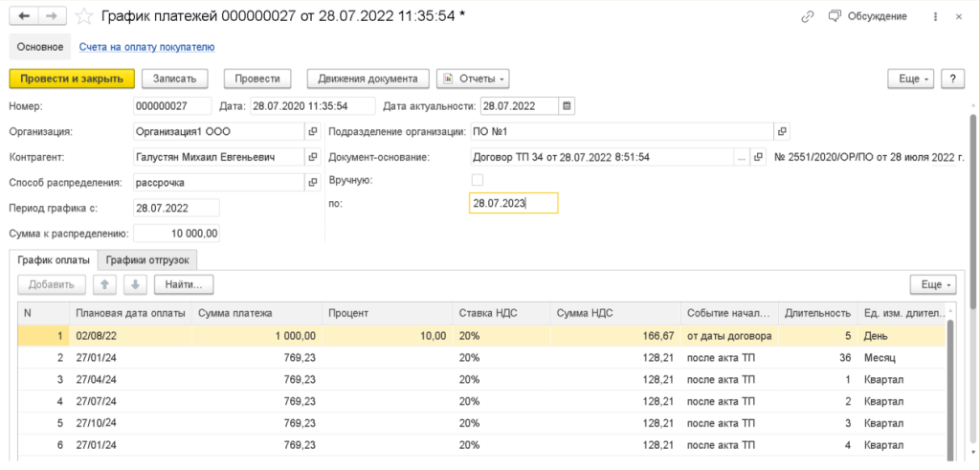Move the row down with the arrow icon
This screenshot has width=980, height=470.
(136, 284)
